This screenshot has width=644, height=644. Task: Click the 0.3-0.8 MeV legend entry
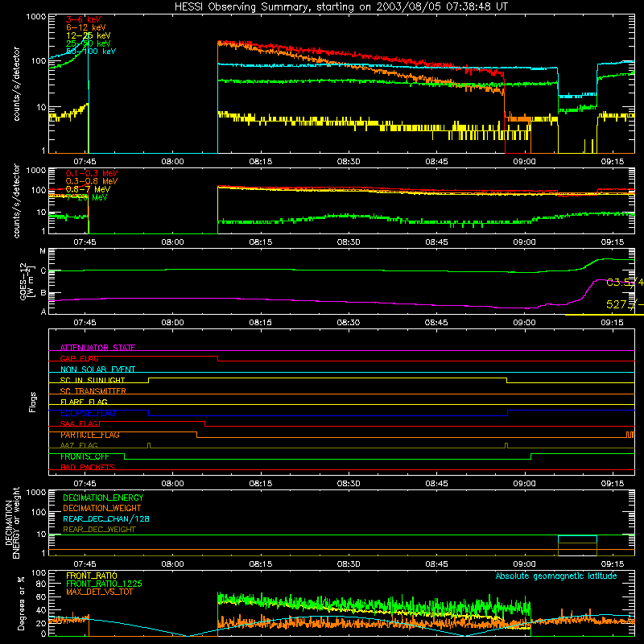tap(92, 181)
